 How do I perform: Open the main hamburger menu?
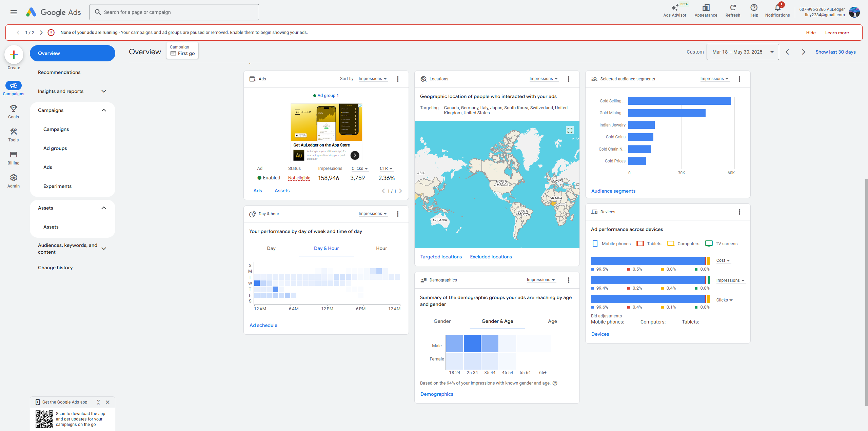(x=14, y=12)
